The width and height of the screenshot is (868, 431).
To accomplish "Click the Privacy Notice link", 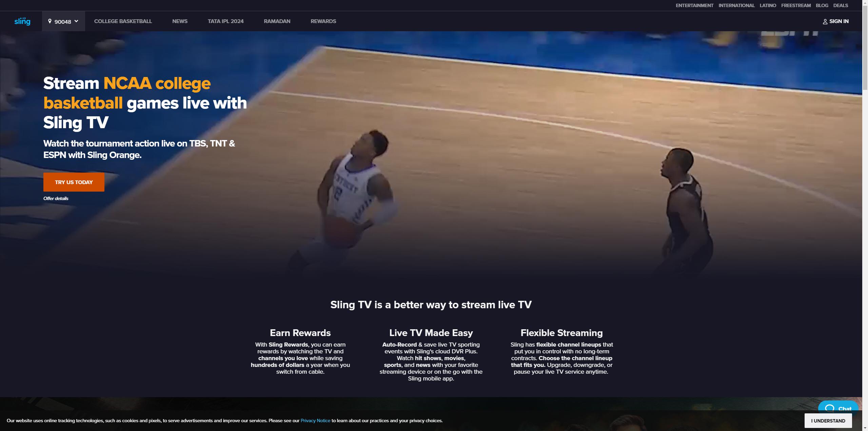I will pyautogui.click(x=315, y=420).
